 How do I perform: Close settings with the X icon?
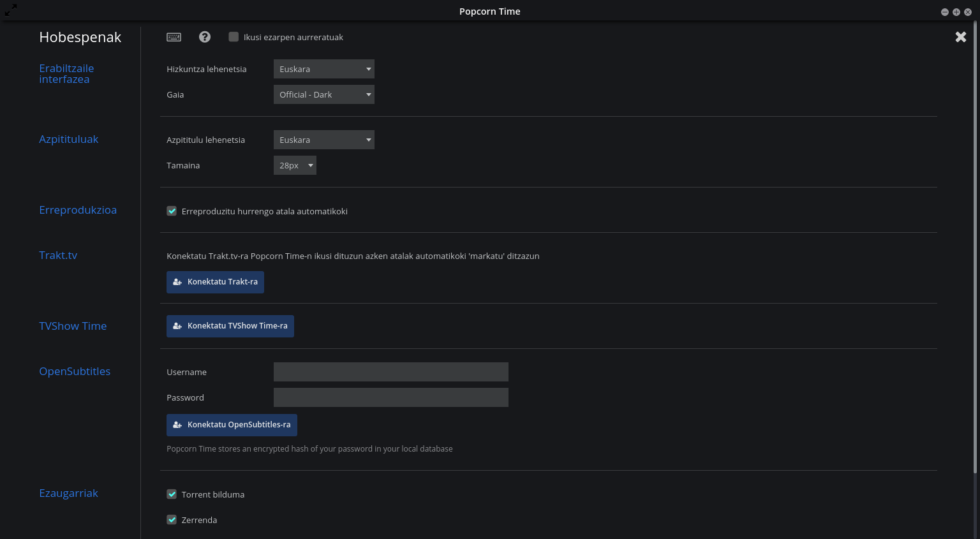click(960, 37)
